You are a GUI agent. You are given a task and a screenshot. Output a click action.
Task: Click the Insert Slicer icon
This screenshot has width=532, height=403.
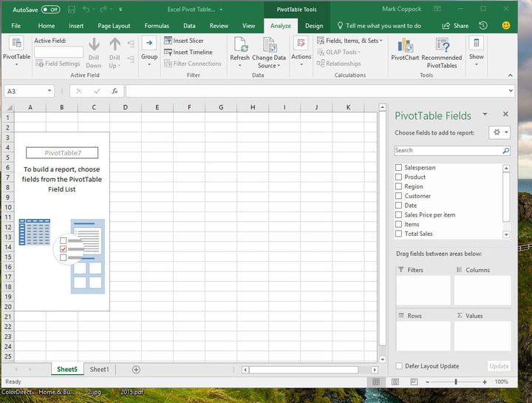[x=168, y=41]
